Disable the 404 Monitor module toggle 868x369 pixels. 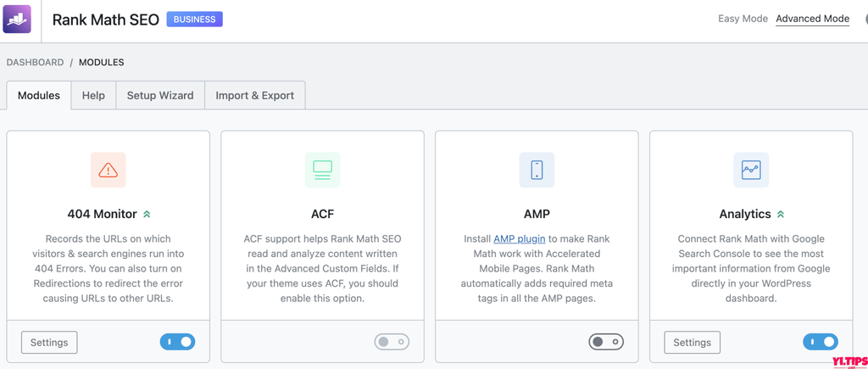click(x=178, y=342)
